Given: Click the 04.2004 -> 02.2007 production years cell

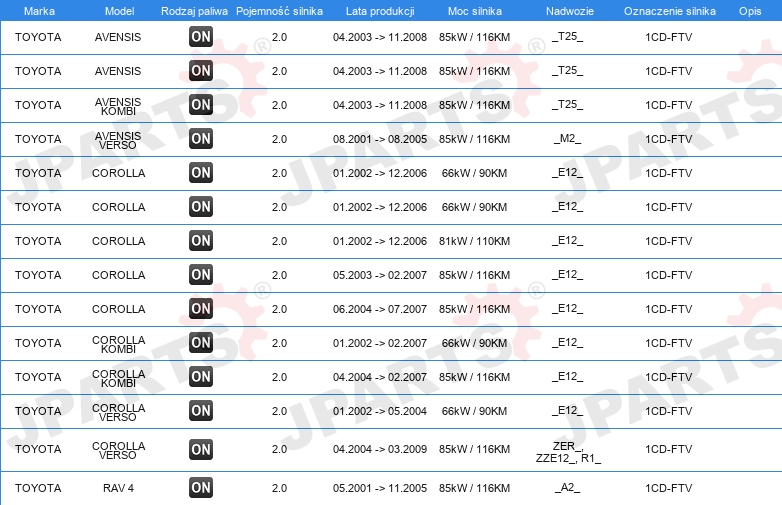Looking at the screenshot, I should (x=380, y=377).
